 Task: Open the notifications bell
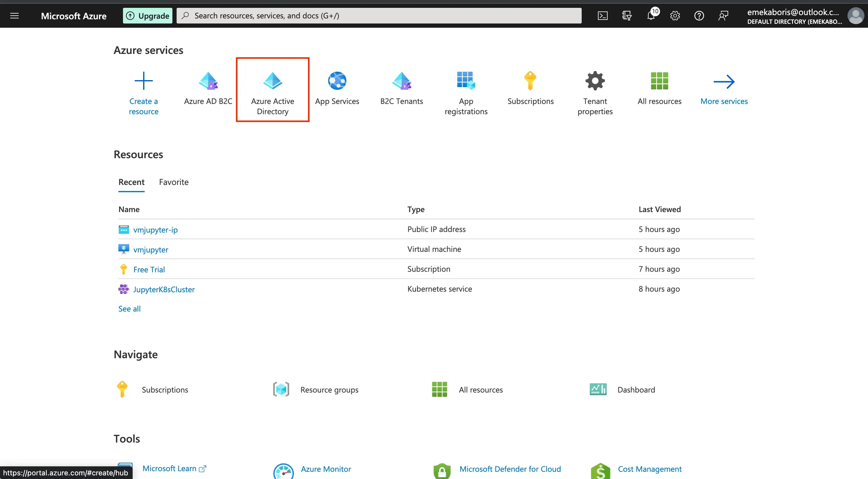pos(651,16)
